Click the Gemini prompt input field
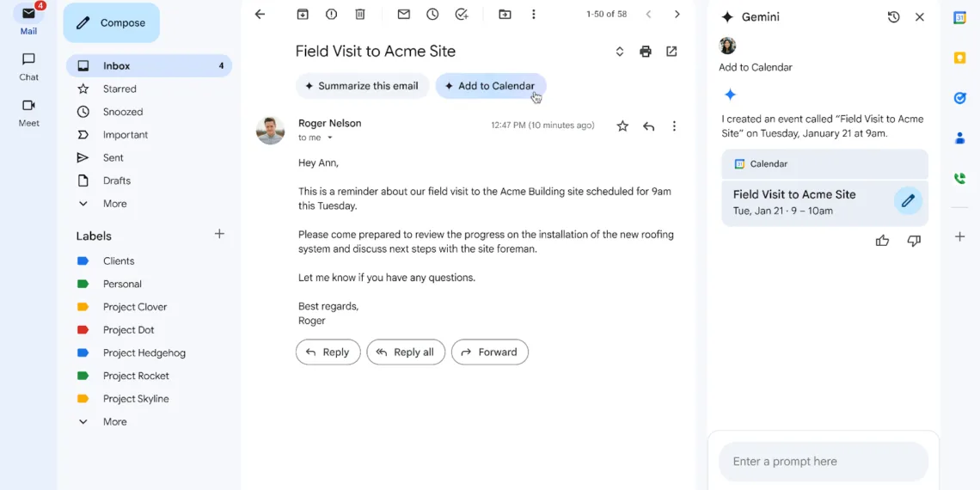 coord(823,462)
